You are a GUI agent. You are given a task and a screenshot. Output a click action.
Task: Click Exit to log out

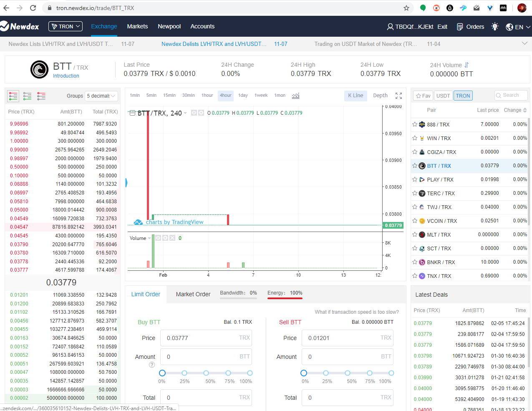(442, 27)
